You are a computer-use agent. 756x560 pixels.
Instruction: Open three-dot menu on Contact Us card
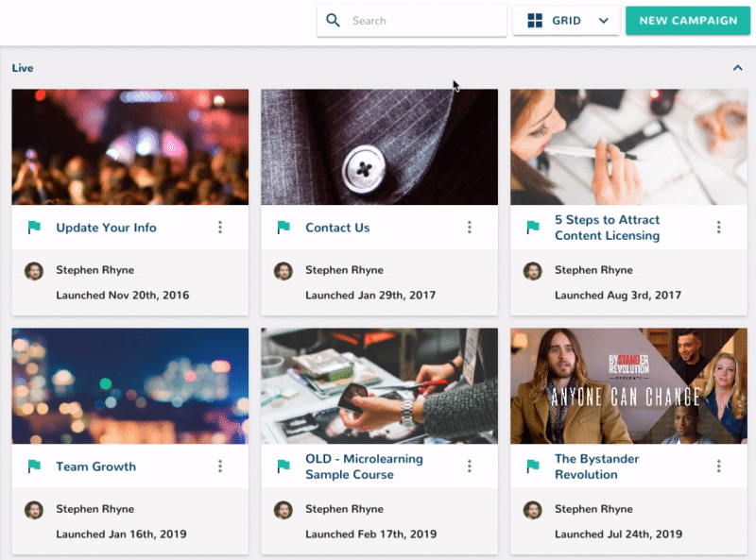470,228
